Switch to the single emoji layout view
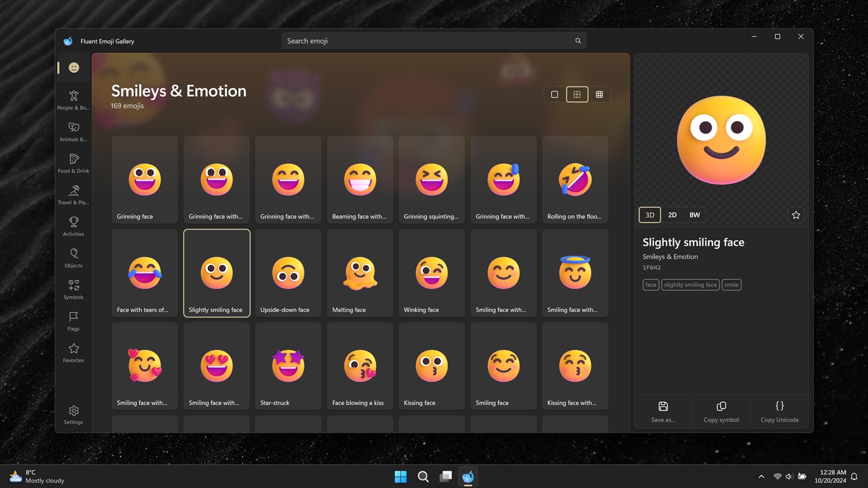 tap(554, 94)
